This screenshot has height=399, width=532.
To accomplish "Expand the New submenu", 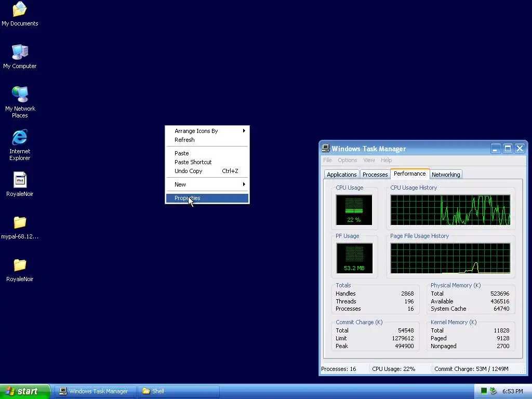I will point(207,184).
